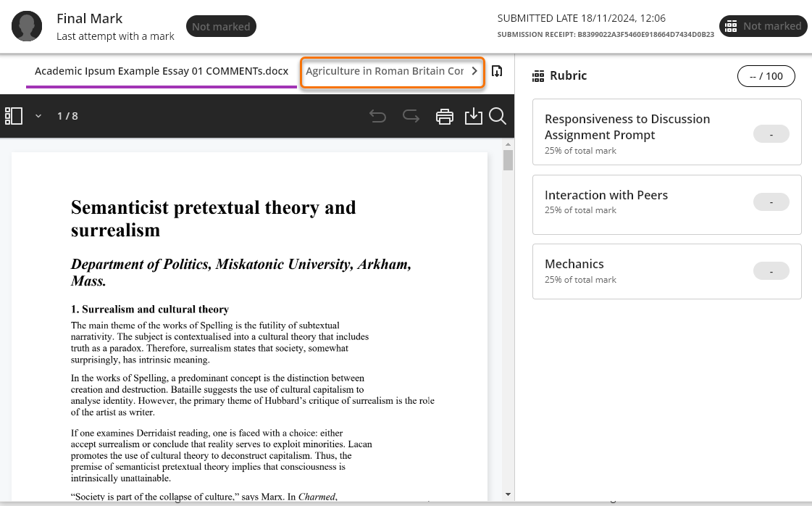812x506 pixels.
Task: Click the -- / 100 score field
Action: [x=766, y=76]
